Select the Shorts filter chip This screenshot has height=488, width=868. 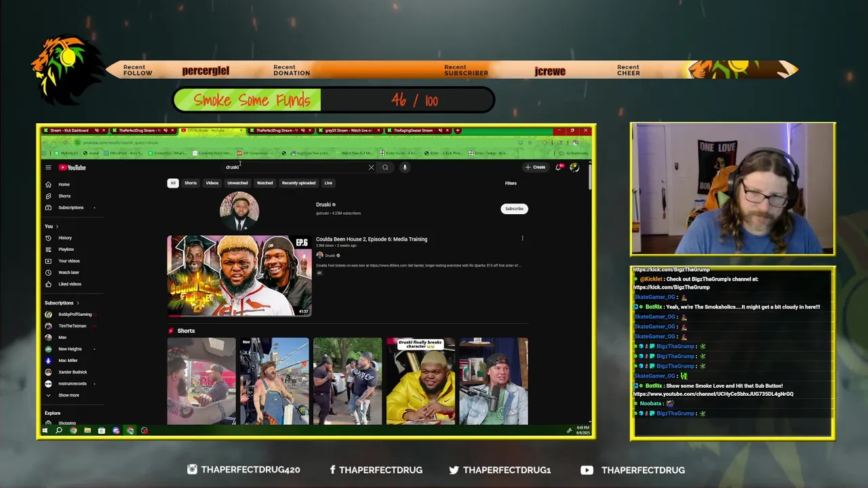[x=191, y=183]
